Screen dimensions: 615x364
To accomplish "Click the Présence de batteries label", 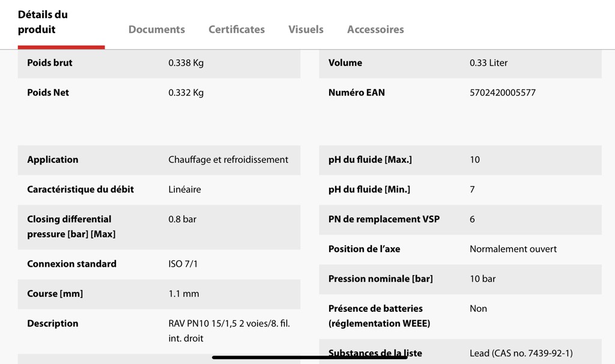I will coord(379,316).
